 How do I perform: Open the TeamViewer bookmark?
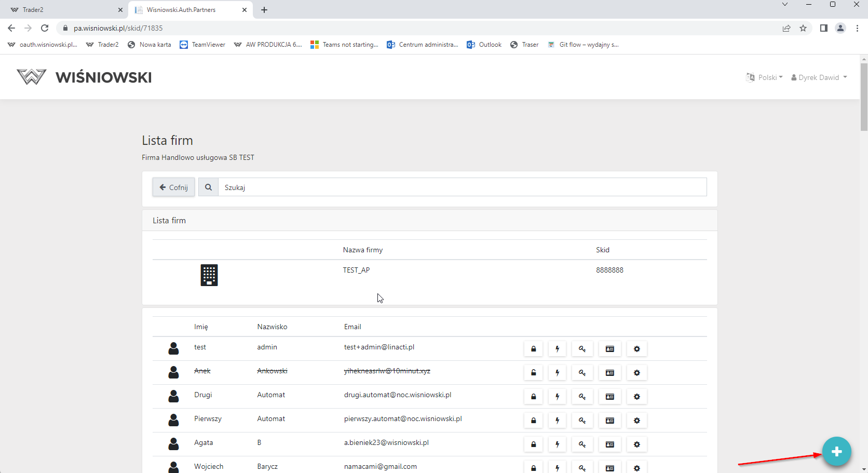click(202, 45)
